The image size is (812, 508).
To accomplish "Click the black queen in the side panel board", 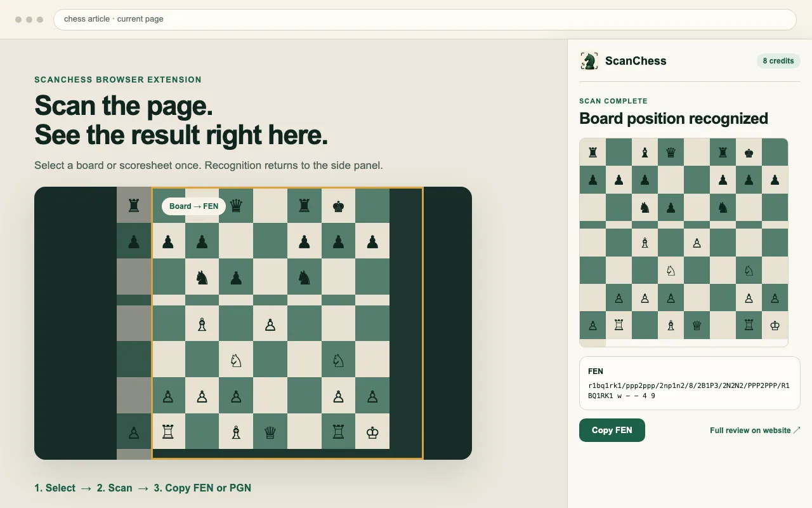I will [x=671, y=152].
